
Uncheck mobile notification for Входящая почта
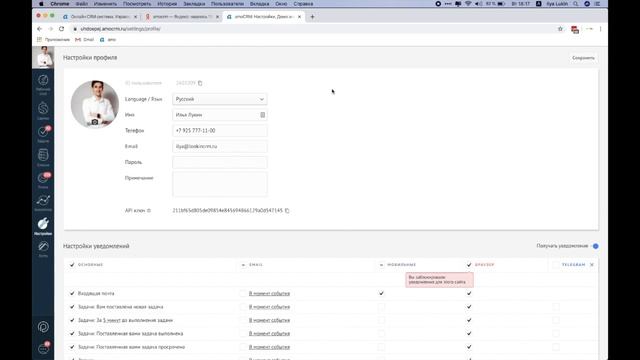[x=381, y=293]
